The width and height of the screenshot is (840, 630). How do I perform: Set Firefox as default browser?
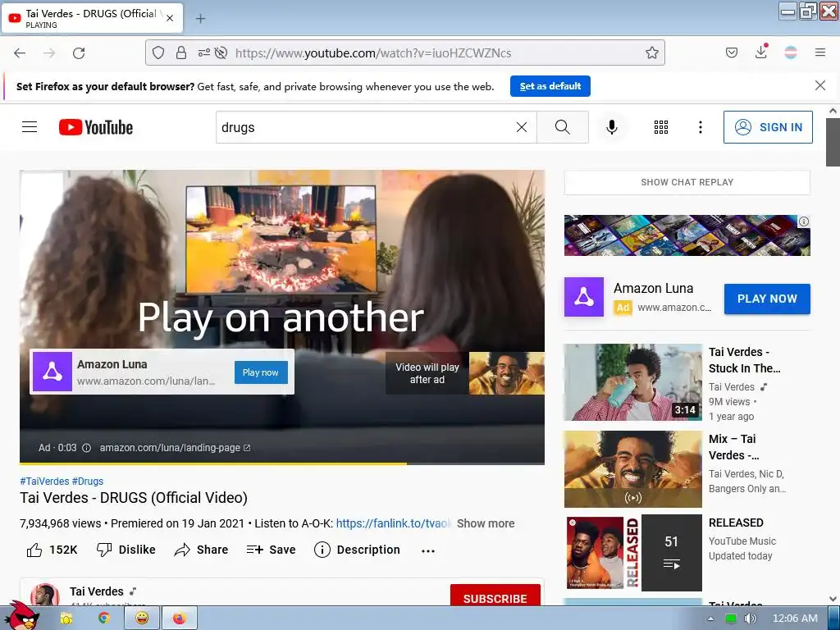(550, 86)
